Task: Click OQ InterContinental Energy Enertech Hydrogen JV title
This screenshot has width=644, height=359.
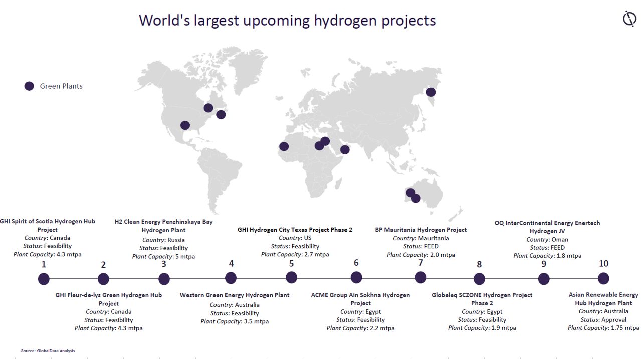Action: [547, 227]
